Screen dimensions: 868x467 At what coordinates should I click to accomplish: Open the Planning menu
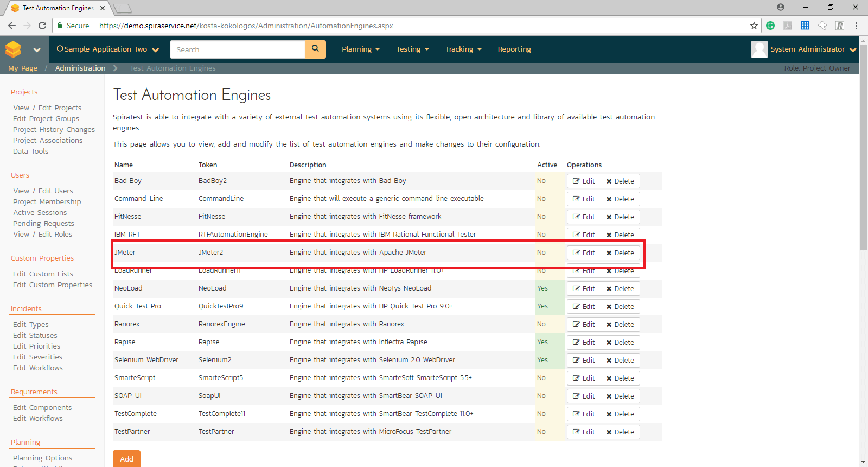[361, 49]
